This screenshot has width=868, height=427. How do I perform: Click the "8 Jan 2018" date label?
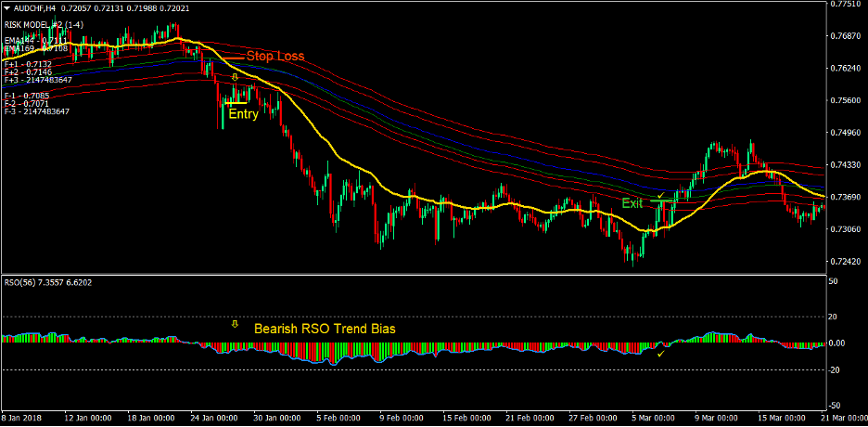coord(21,418)
